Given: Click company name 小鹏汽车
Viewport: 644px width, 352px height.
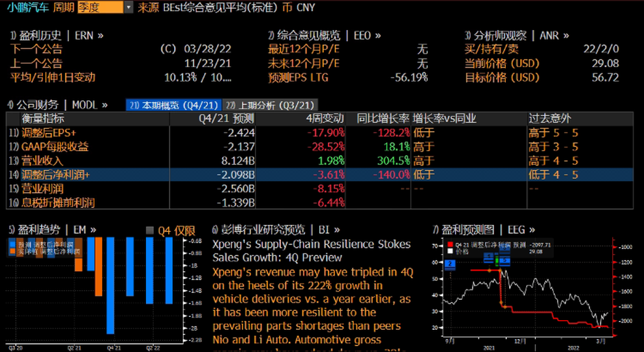Looking at the screenshot, I should click(x=28, y=7).
